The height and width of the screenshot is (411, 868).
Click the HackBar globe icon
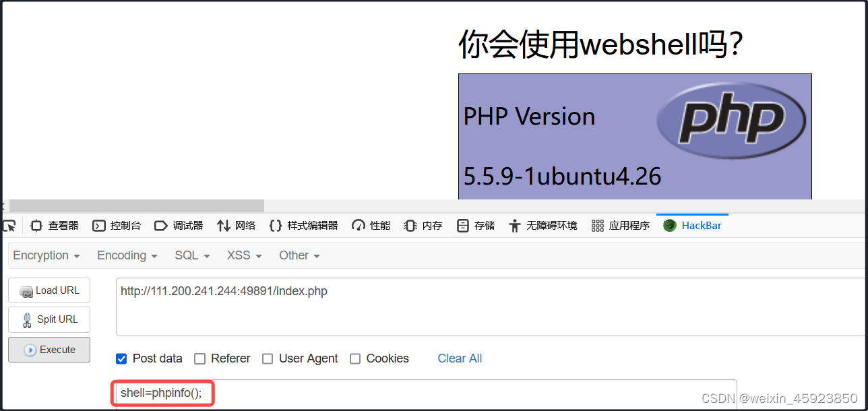point(670,226)
